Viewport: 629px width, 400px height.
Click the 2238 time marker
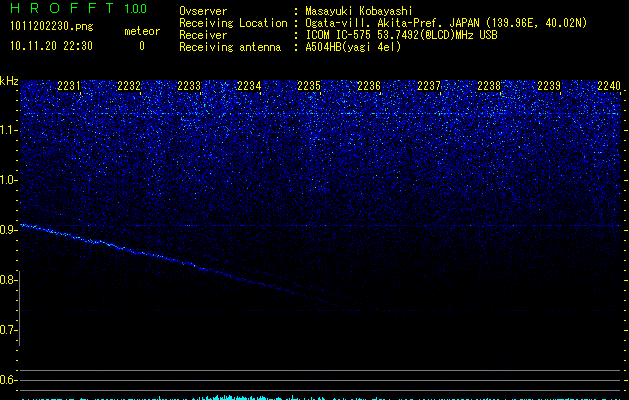coord(489,86)
